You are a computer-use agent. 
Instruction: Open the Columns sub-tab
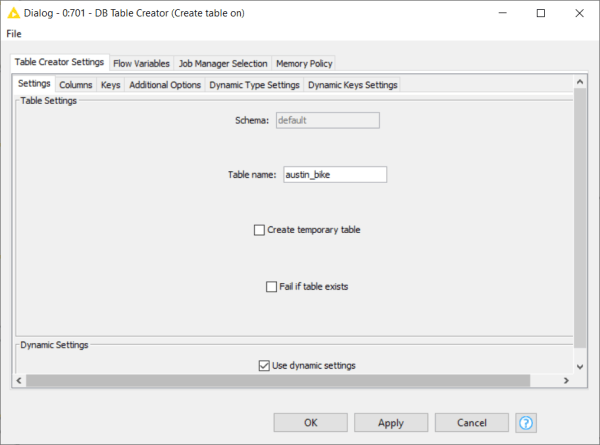coord(76,85)
